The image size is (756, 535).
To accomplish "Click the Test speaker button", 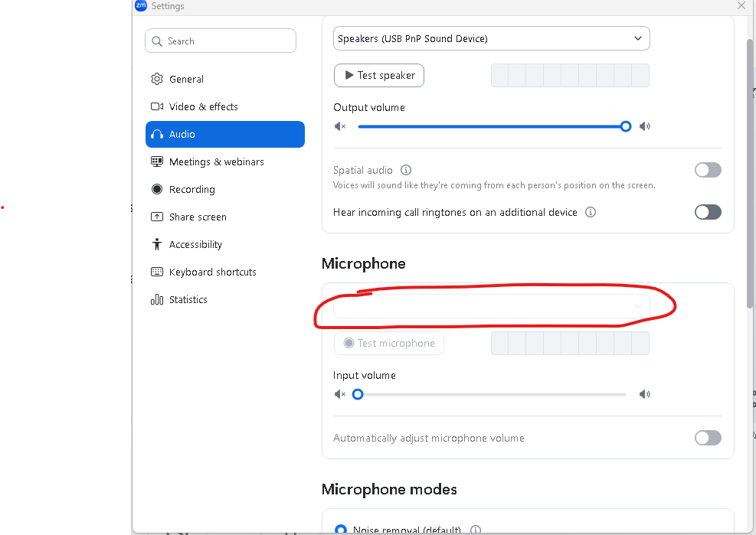I will (379, 75).
